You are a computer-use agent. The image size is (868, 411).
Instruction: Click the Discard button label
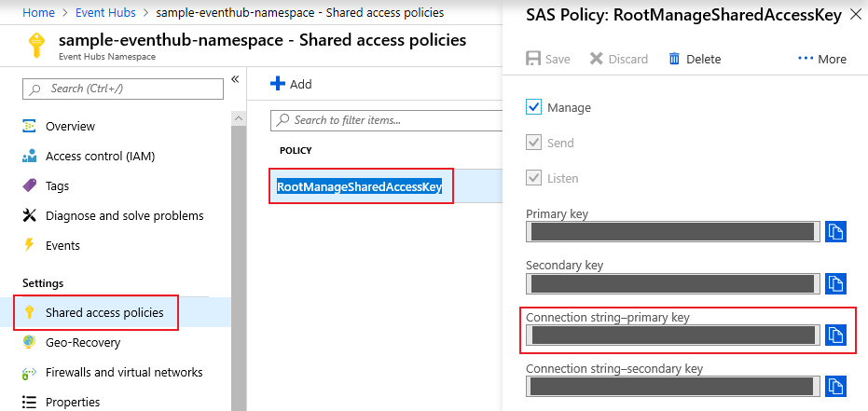[628, 60]
